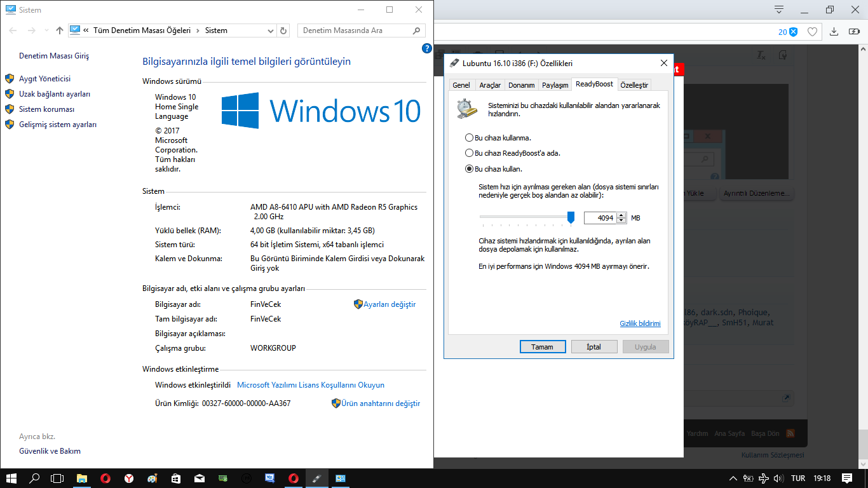The width and height of the screenshot is (868, 488).
Task: Go to Denetim Masası Giriş
Action: [x=54, y=56]
